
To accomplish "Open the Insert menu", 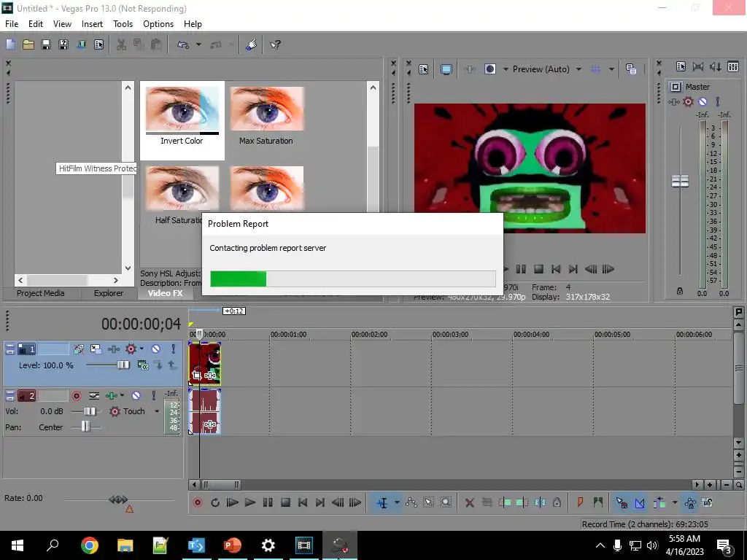I will [x=92, y=24].
